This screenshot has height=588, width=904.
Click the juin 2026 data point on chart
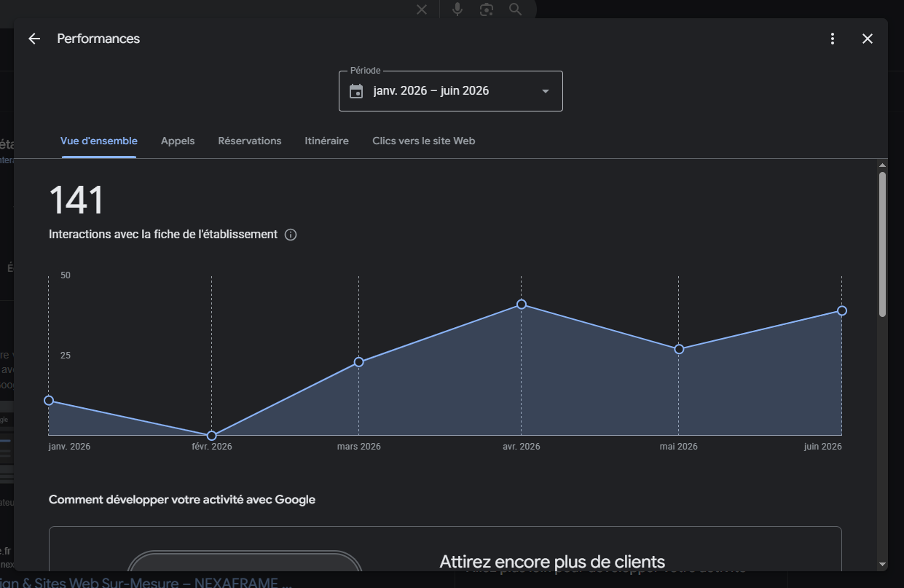click(x=842, y=310)
